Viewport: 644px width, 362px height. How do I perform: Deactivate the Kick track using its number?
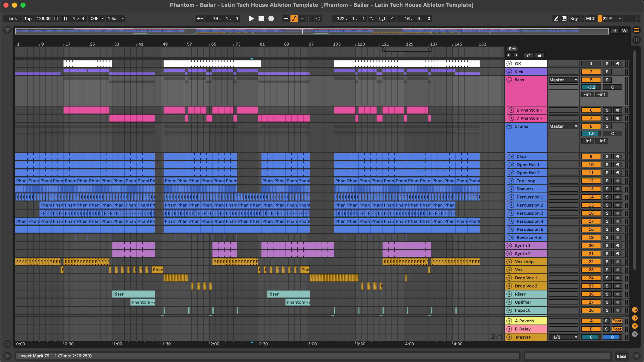(x=591, y=72)
